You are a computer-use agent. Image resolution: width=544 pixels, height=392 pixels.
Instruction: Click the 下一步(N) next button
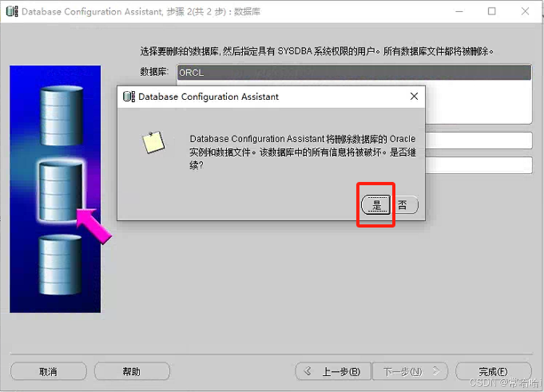410,372
